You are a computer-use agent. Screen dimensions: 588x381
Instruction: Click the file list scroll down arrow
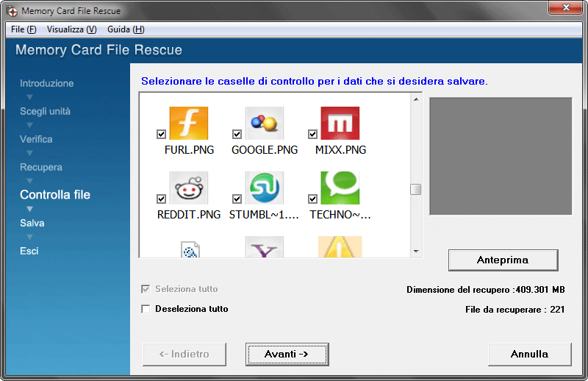pyautogui.click(x=416, y=251)
